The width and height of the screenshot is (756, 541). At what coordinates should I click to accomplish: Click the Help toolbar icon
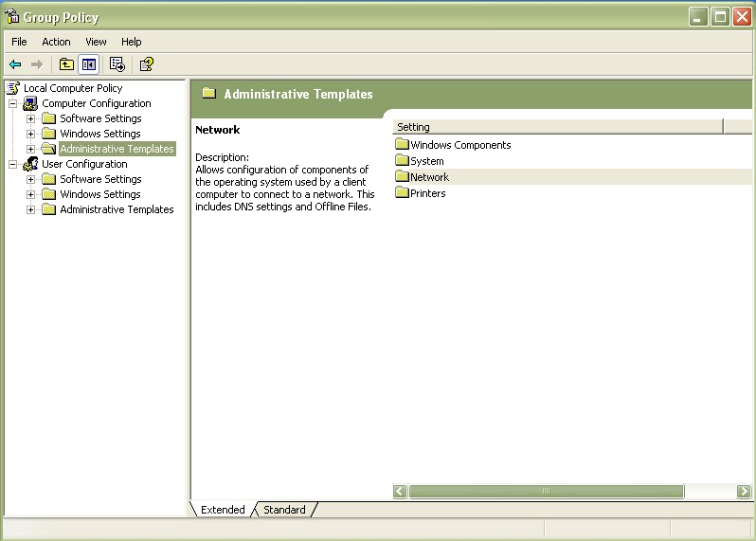tap(146, 64)
